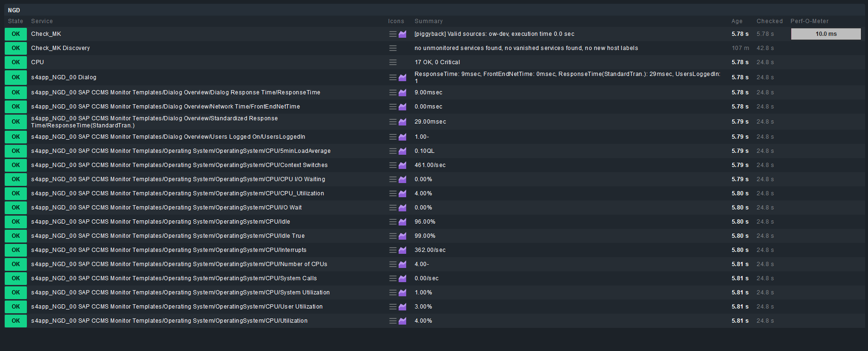This screenshot has height=351, width=868.
Task: View graph for Number of CPUs service
Action: [x=402, y=264]
